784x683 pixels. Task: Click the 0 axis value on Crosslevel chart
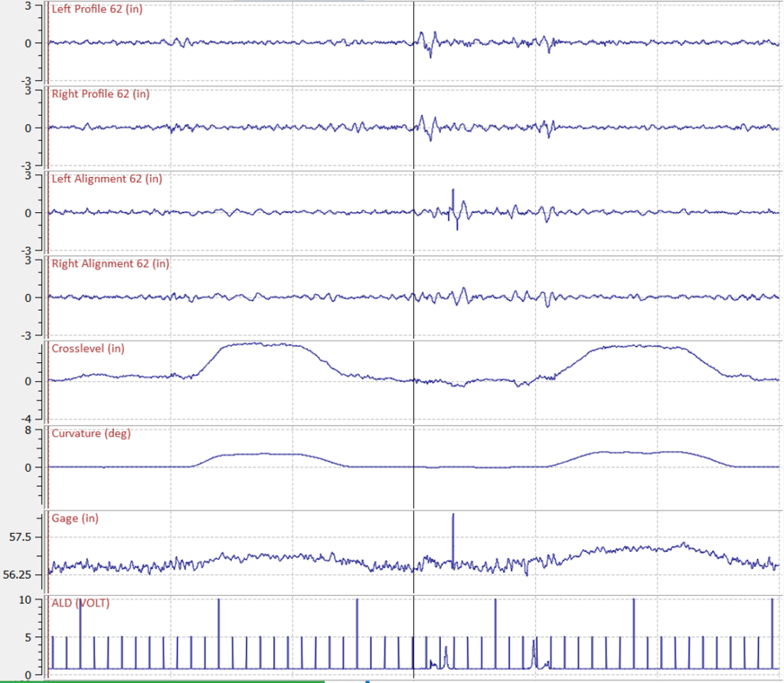click(28, 381)
